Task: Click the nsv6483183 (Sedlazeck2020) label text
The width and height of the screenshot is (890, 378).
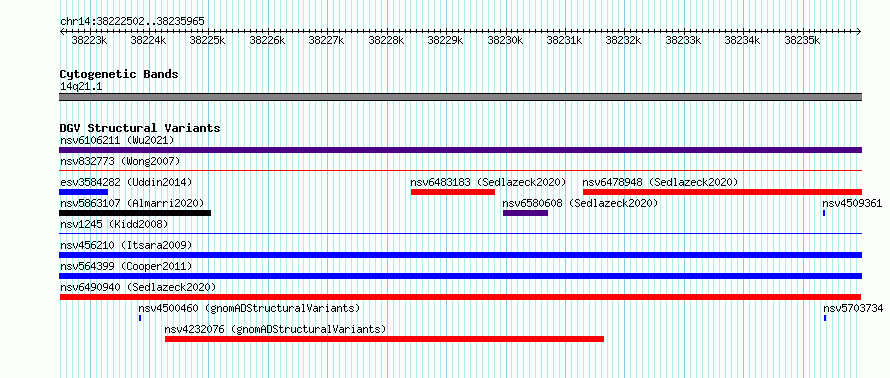Action: (489, 182)
